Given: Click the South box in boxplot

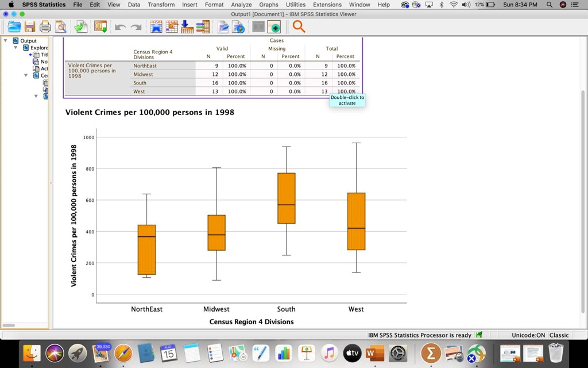Looking at the screenshot, I should pyautogui.click(x=286, y=198).
